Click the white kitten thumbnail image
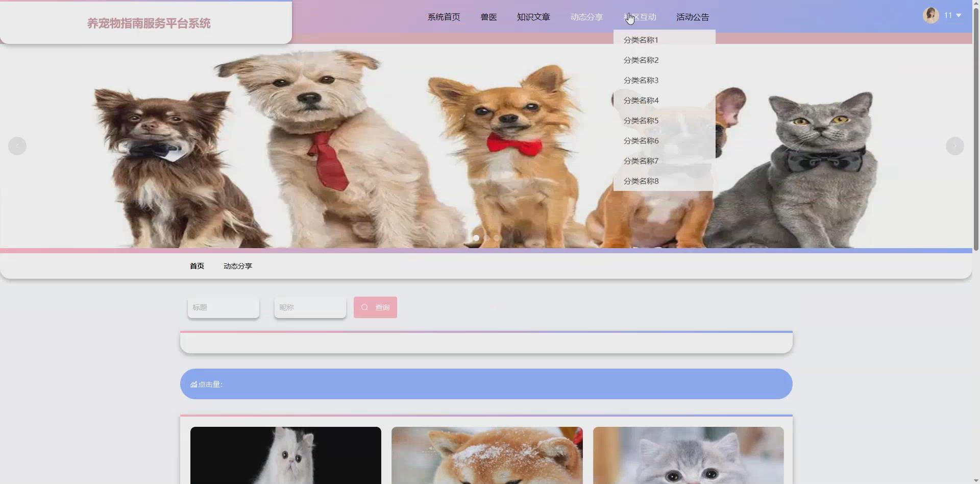This screenshot has height=484, width=980. pyautogui.click(x=285, y=455)
